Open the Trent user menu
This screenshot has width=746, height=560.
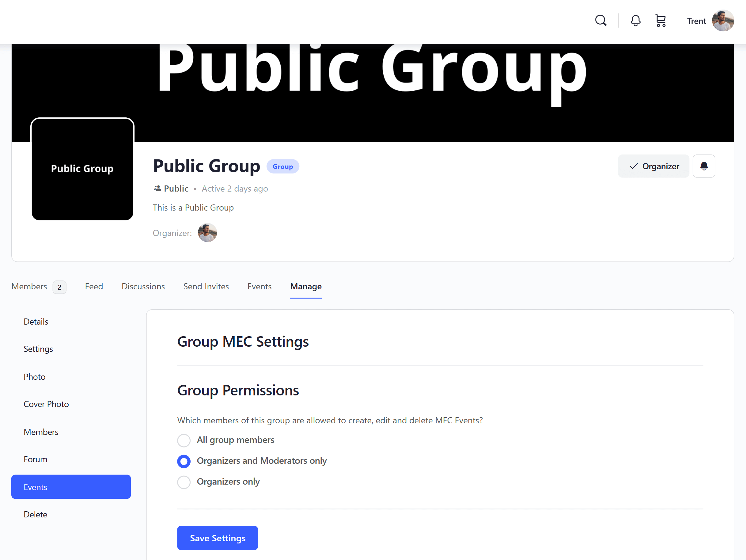point(696,21)
